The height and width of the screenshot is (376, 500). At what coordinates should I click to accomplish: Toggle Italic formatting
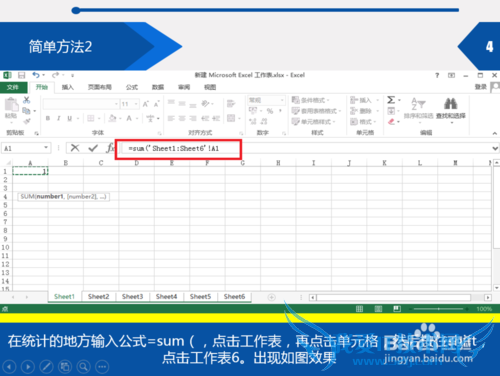59,118
